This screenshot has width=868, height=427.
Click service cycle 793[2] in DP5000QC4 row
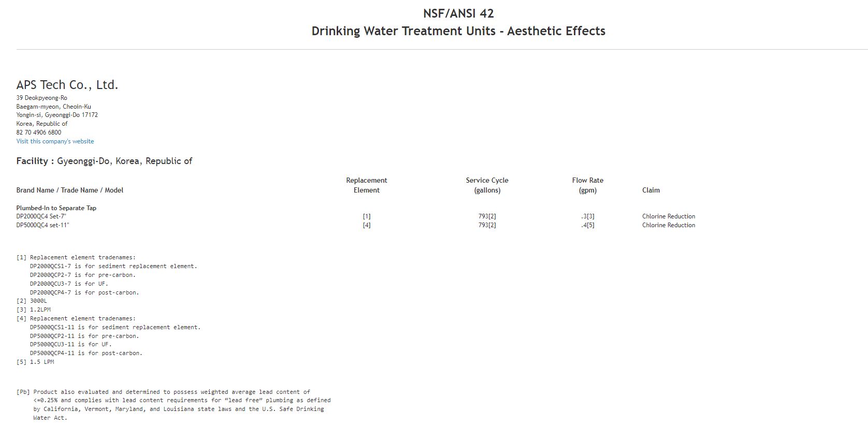pos(487,225)
